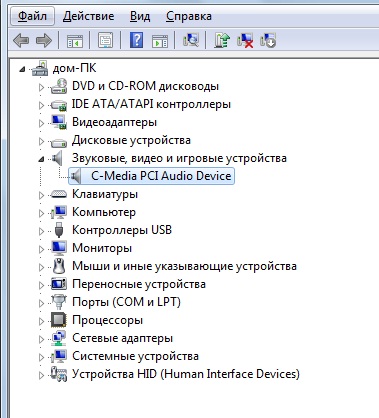
Task: Click Scan for hardware changes icon
Action: [x=191, y=40]
